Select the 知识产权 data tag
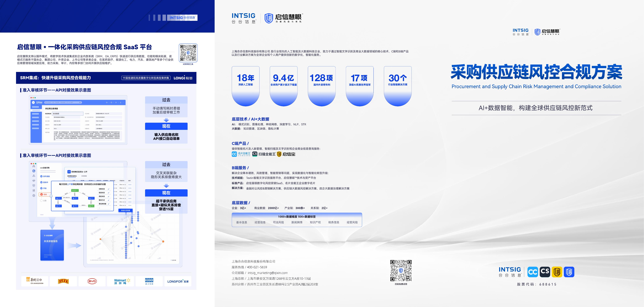 coord(315,222)
